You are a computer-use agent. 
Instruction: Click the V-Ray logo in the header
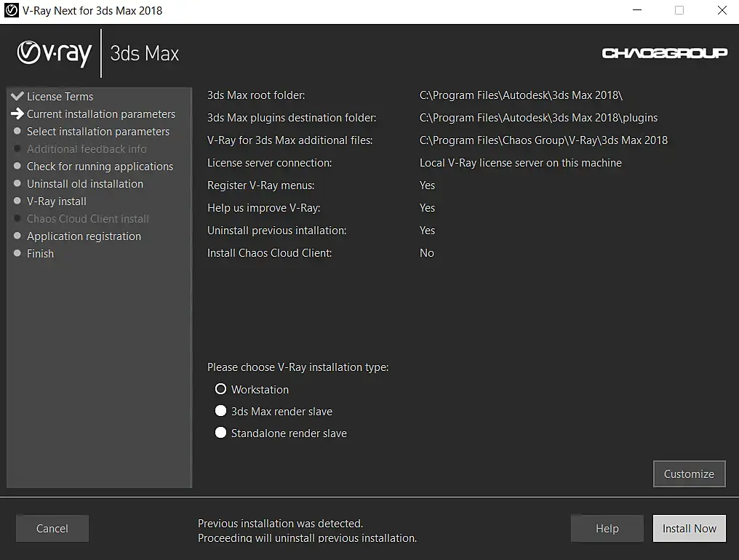[55, 53]
